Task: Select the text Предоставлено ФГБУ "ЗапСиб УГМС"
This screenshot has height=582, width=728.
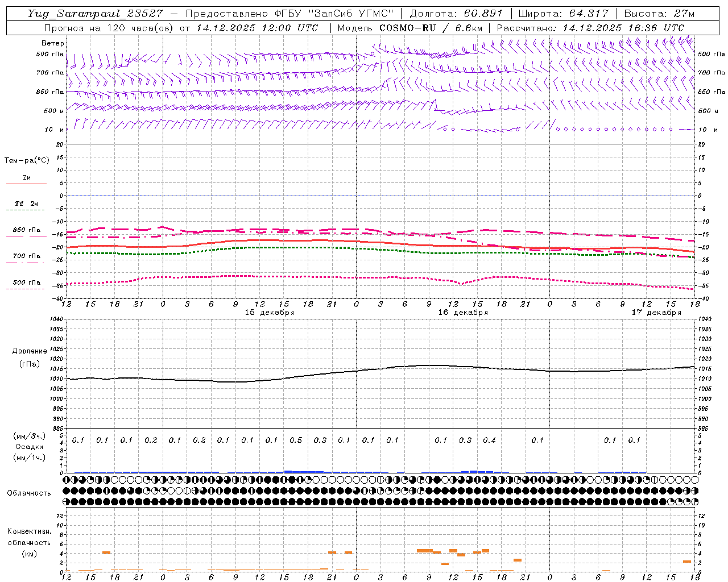Action: pos(289,14)
